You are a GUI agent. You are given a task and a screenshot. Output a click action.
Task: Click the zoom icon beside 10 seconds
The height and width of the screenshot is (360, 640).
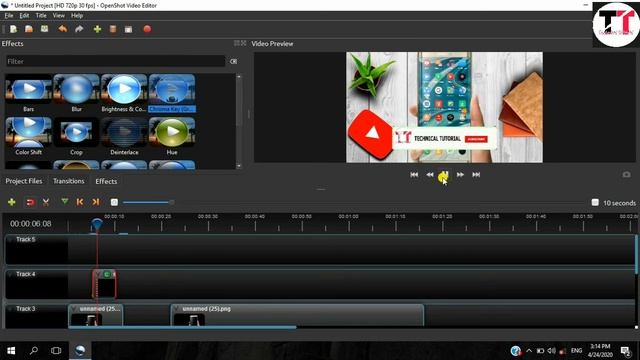[595, 202]
